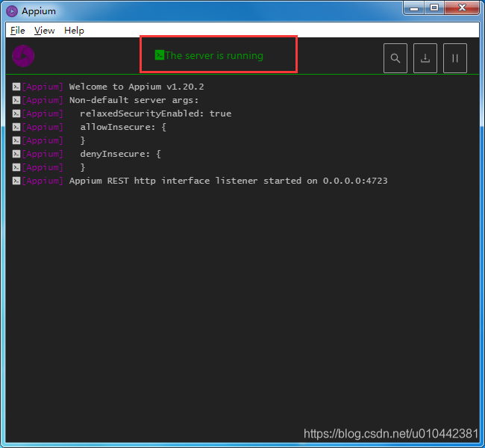
Task: Click log icon beside 'Welcome to Appium' line
Action: click(16, 87)
